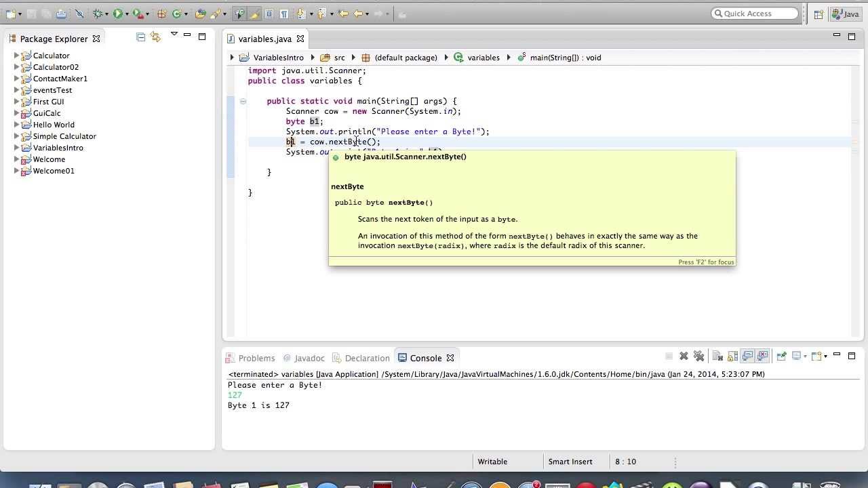Click the Open Perspective icon

click(818, 14)
